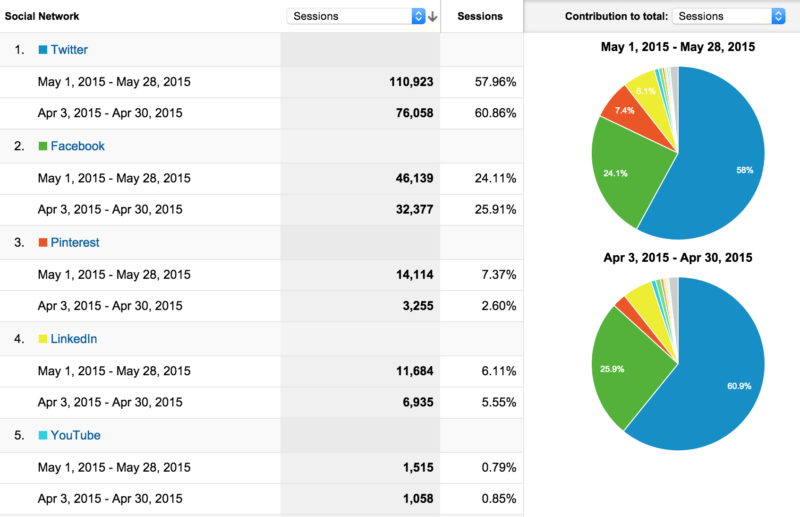Select the 1,058 YouTube sessions value
The width and height of the screenshot is (800, 517).
click(418, 499)
